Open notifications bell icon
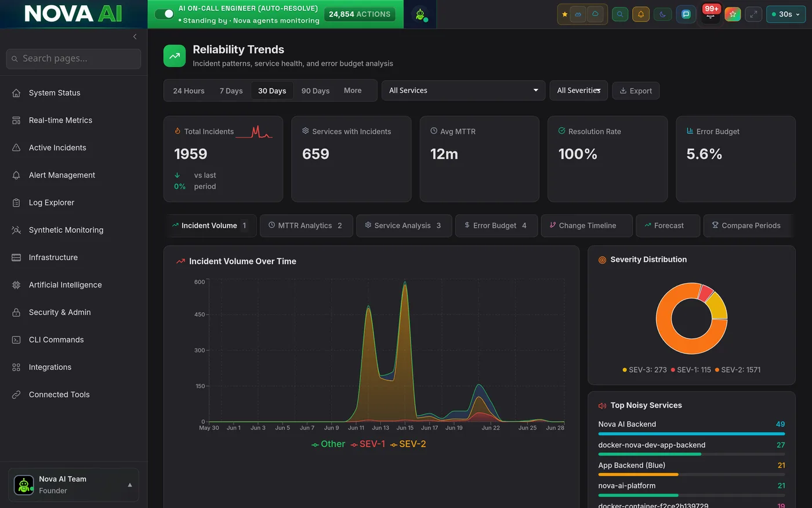 (641, 15)
